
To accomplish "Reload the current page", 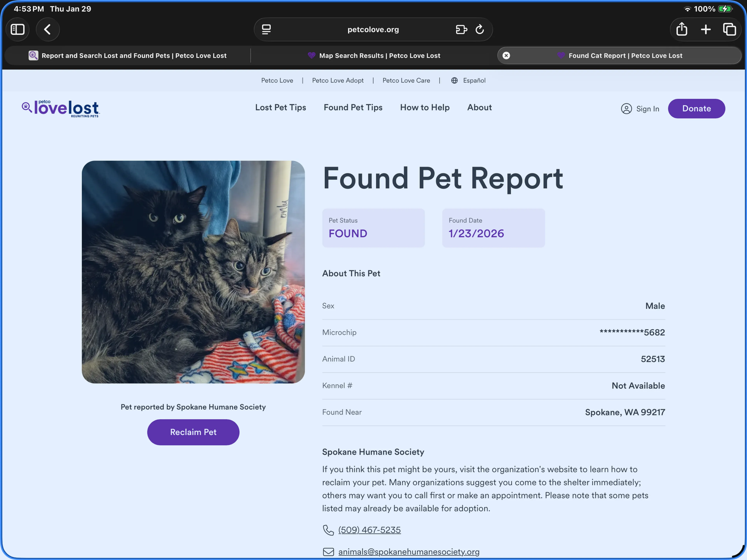I will 480,29.
